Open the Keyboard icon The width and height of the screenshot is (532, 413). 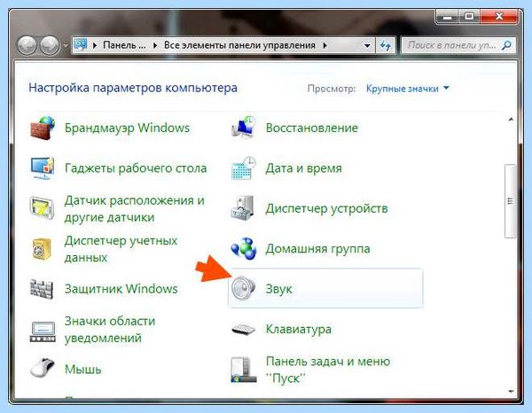(243, 329)
